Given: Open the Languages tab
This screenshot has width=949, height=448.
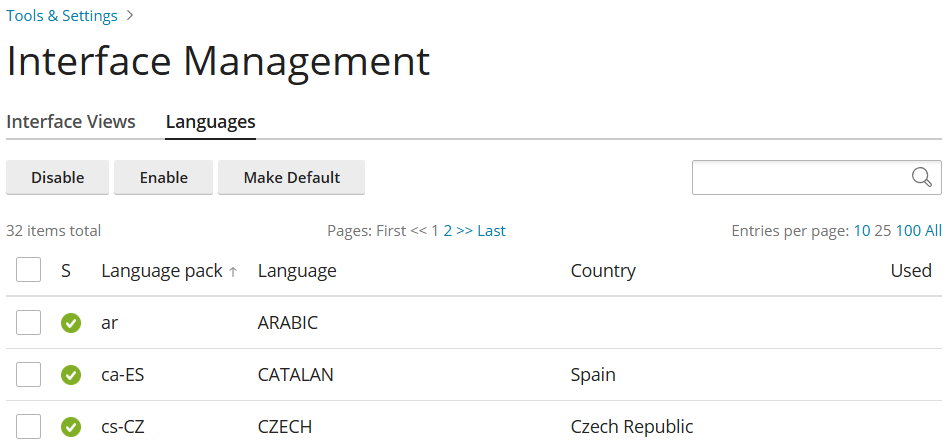Looking at the screenshot, I should tap(211, 122).
